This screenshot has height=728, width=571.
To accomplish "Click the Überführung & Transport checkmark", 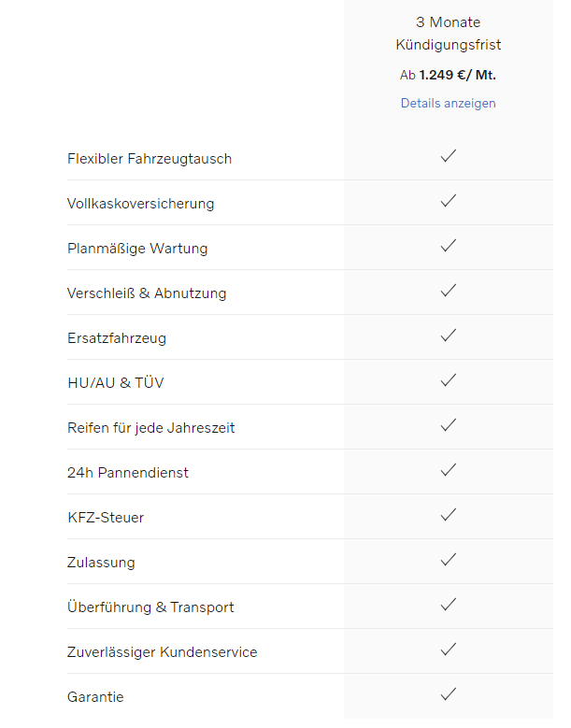I will [x=449, y=605].
